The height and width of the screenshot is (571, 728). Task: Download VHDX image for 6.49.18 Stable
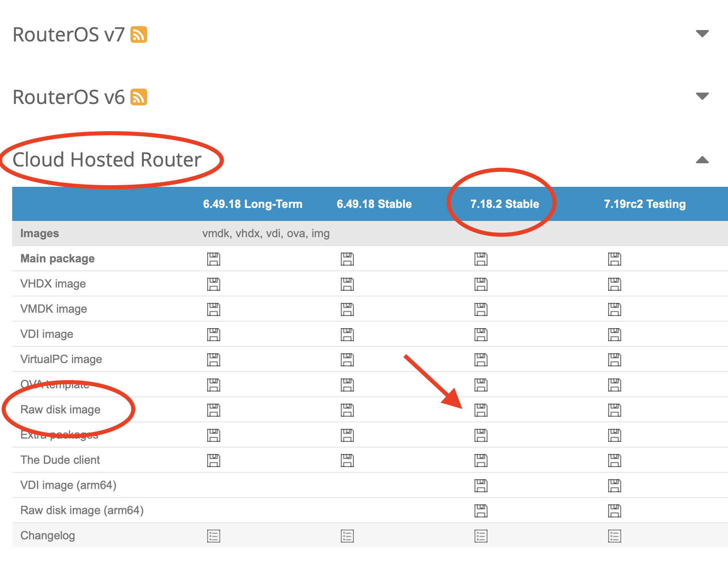click(x=347, y=284)
